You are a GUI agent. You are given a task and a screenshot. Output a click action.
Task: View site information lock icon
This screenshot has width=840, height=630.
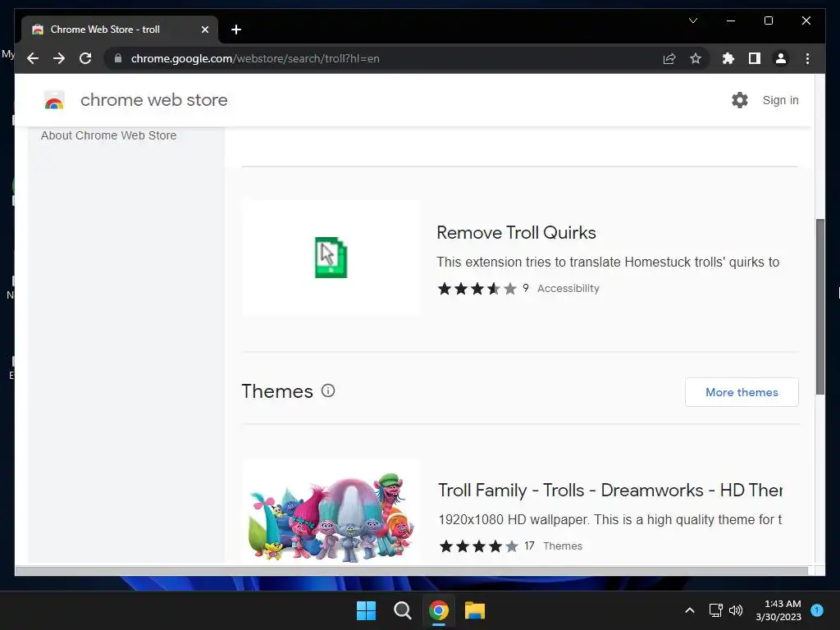[118, 58]
